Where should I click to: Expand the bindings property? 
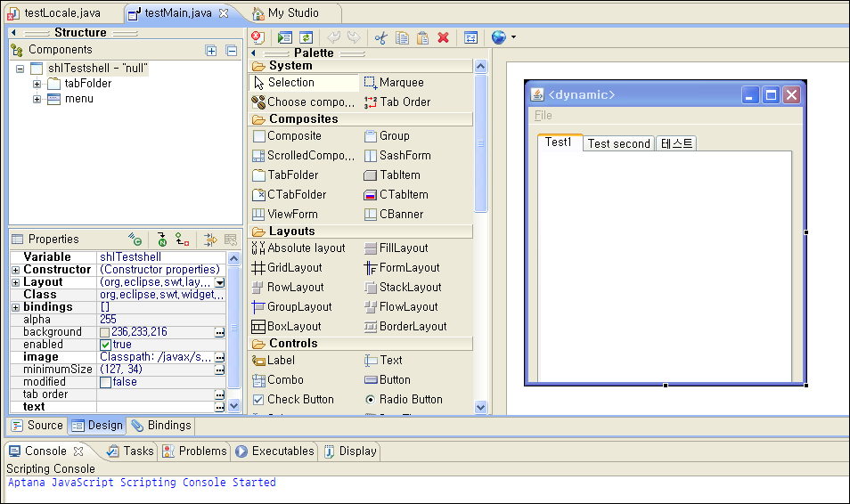coord(16,307)
